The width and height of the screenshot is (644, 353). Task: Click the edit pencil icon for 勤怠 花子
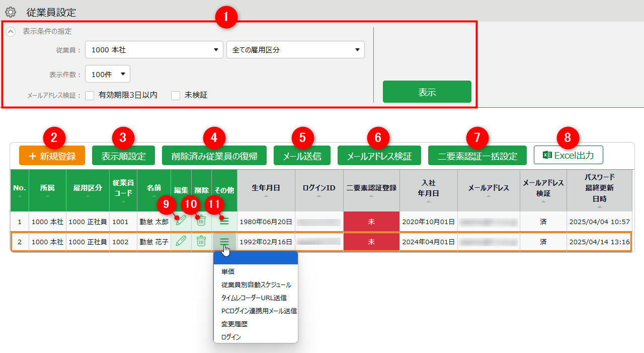coord(181,242)
